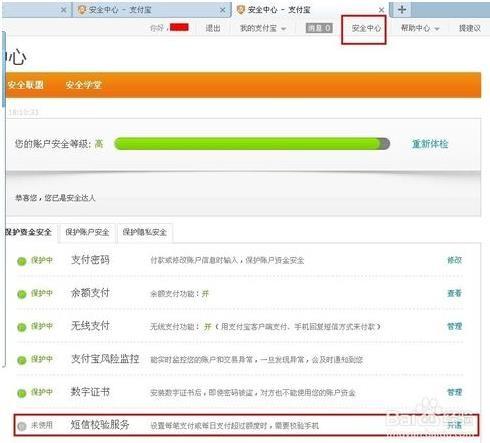Click the 您的账户安全等级 label

pyautogui.click(x=53, y=144)
